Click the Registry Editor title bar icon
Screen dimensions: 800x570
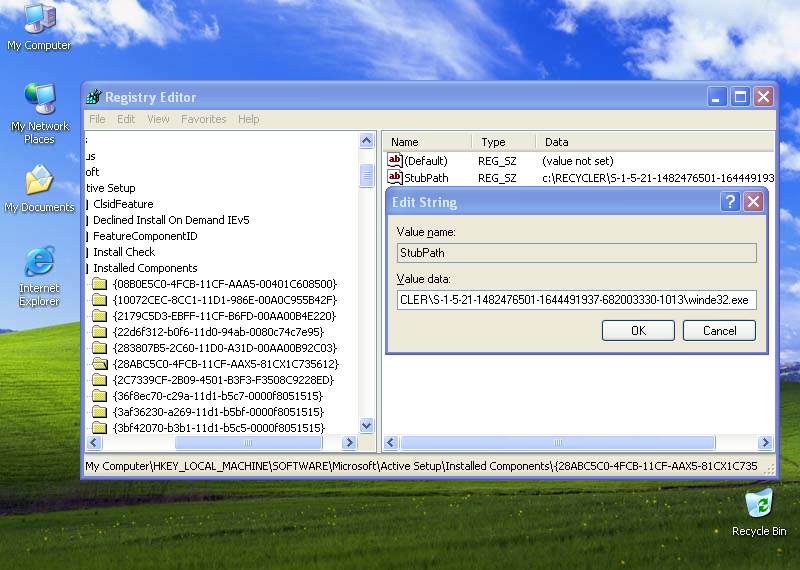[93, 96]
